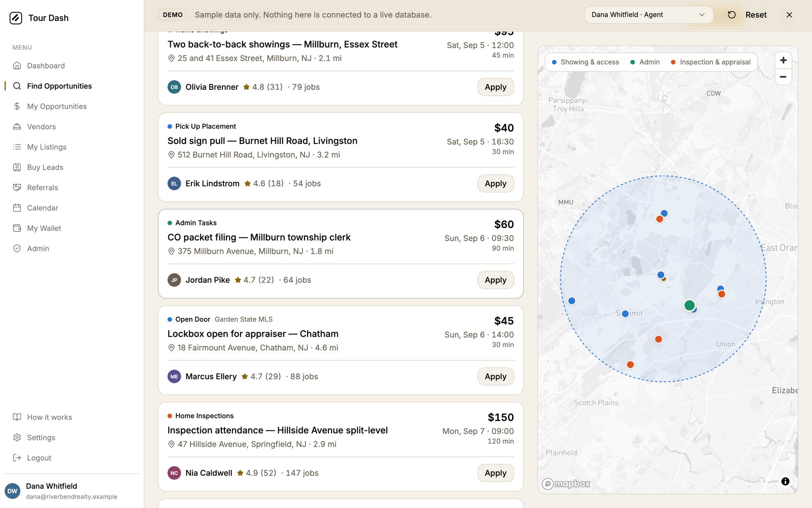Click the blue map marker near Summit
This screenshot has width=812, height=508.
(625, 313)
